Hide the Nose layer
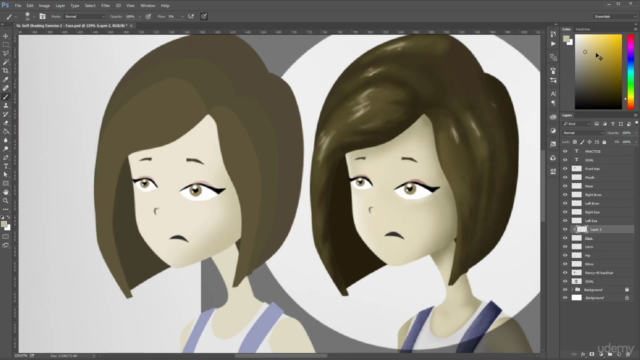The width and height of the screenshot is (640, 360). [565, 186]
